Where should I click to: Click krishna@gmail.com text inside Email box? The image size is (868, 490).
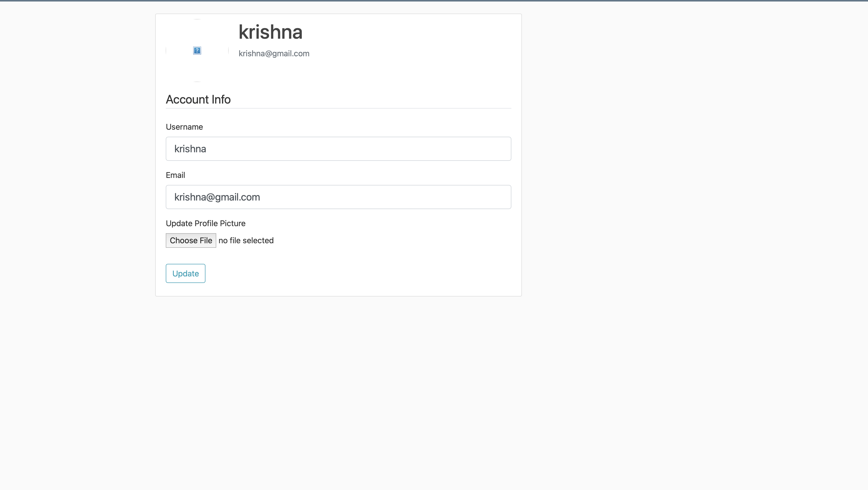(217, 197)
